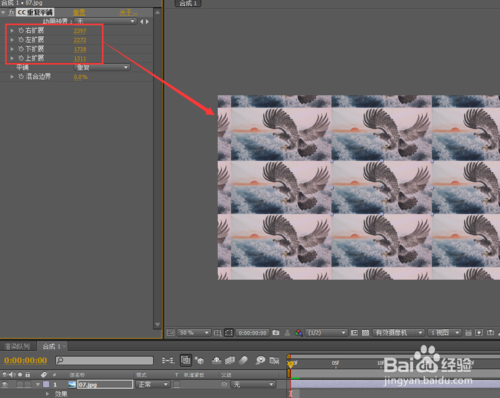
Task: Take snapshot with camera icon
Action: 276,333
